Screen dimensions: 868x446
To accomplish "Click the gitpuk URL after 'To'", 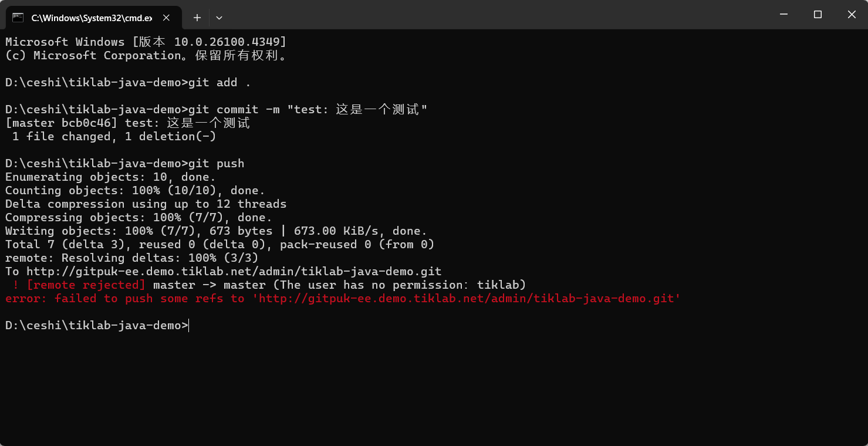I will pos(234,272).
